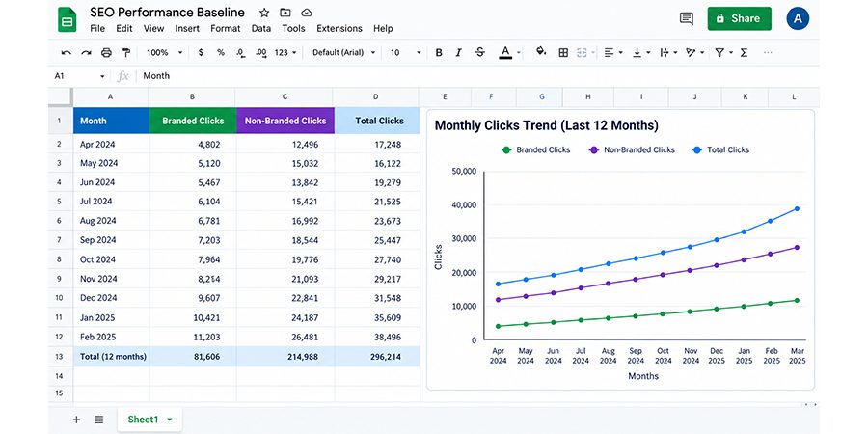Open the Help menu

383,28
